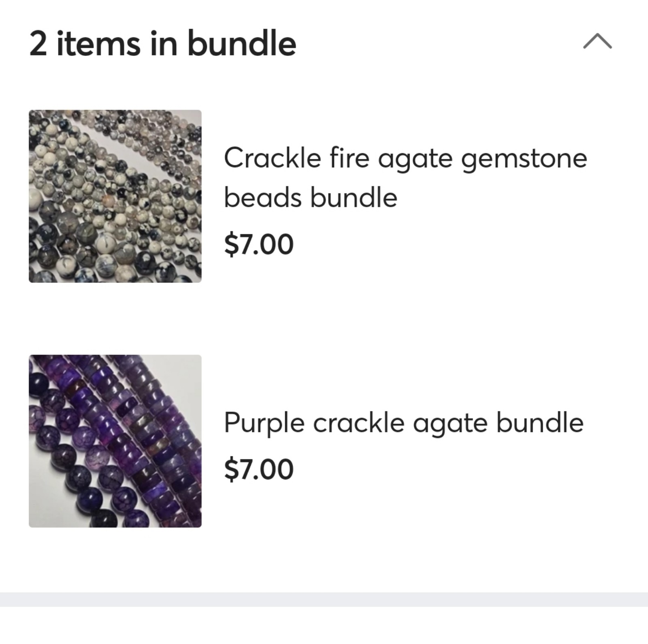Tap the gray divider bar below the items
Screen dimensions: 648x644
tap(324, 599)
